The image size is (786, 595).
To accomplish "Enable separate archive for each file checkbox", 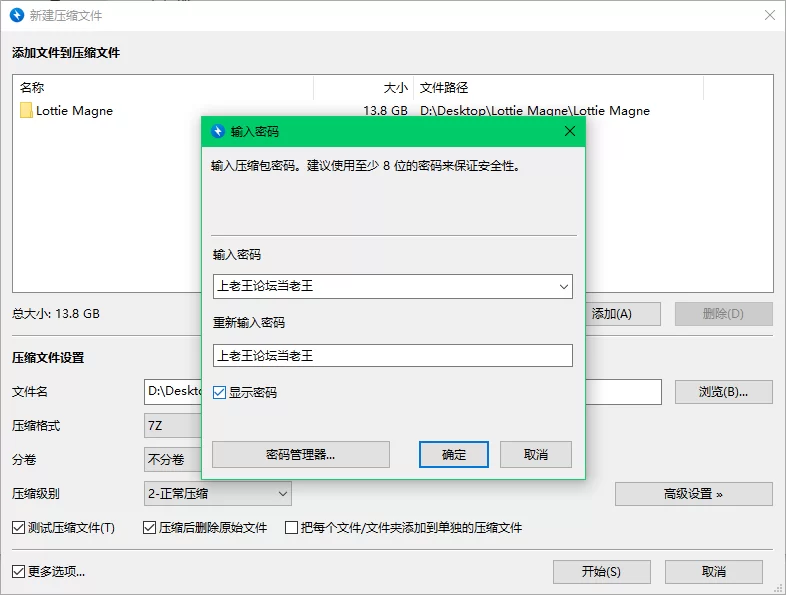I will click(x=292, y=527).
